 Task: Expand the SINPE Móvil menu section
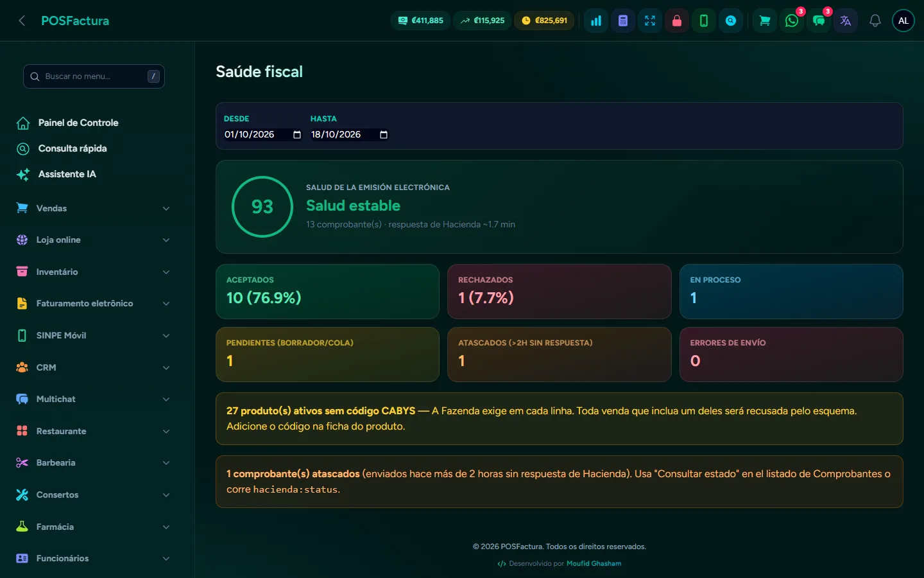tap(94, 335)
